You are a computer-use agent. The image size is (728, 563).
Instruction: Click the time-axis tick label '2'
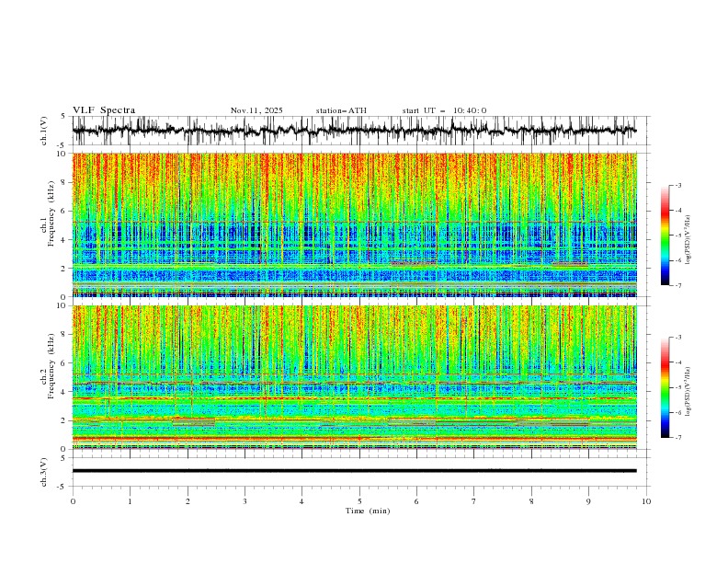(188, 501)
